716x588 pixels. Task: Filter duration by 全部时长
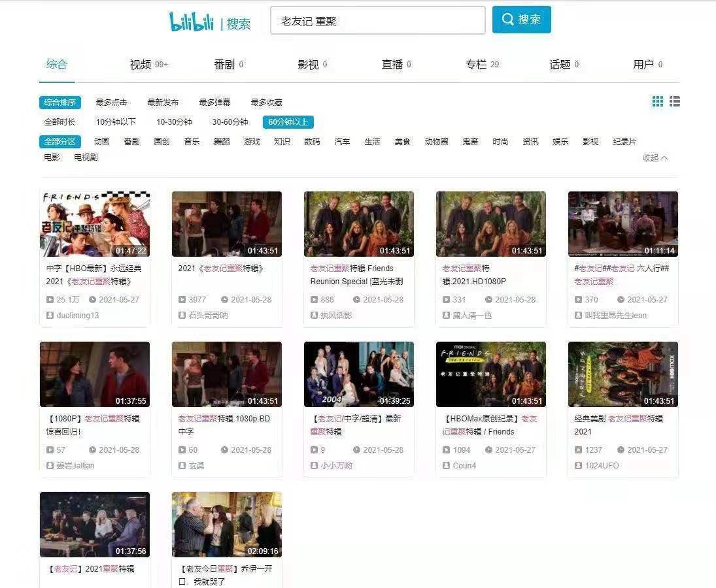coord(60,122)
